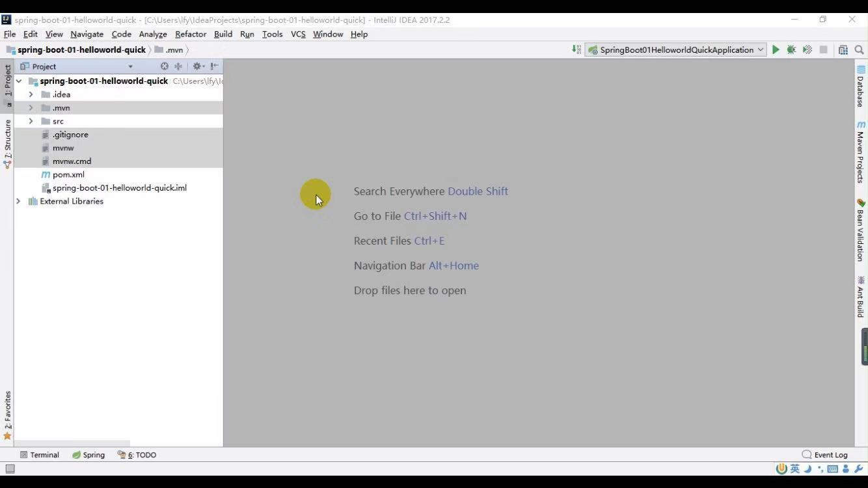The height and width of the screenshot is (488, 868).
Task: Click the .mvn breadcrumb in navigation bar
Action: (x=169, y=50)
